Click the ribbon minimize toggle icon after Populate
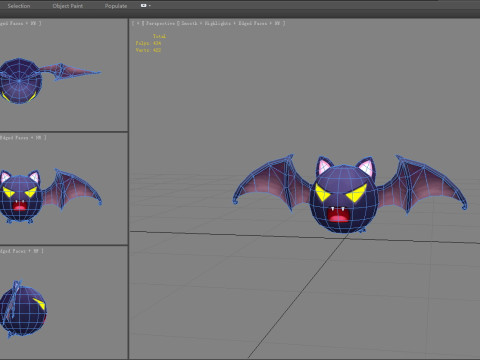This screenshot has height=360, width=480. pyautogui.click(x=145, y=6)
